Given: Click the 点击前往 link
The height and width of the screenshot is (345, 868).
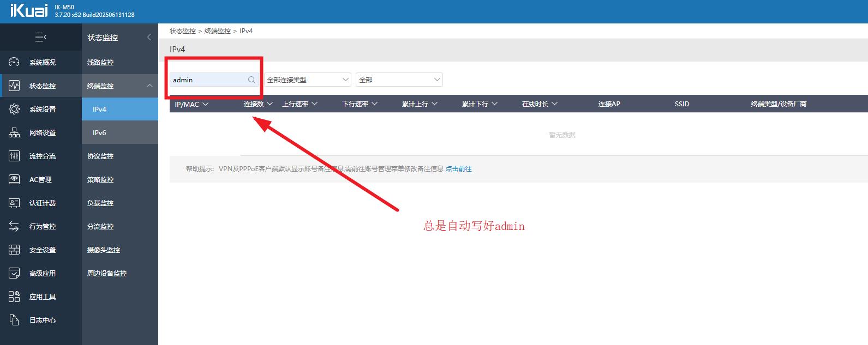Looking at the screenshot, I should pos(458,169).
